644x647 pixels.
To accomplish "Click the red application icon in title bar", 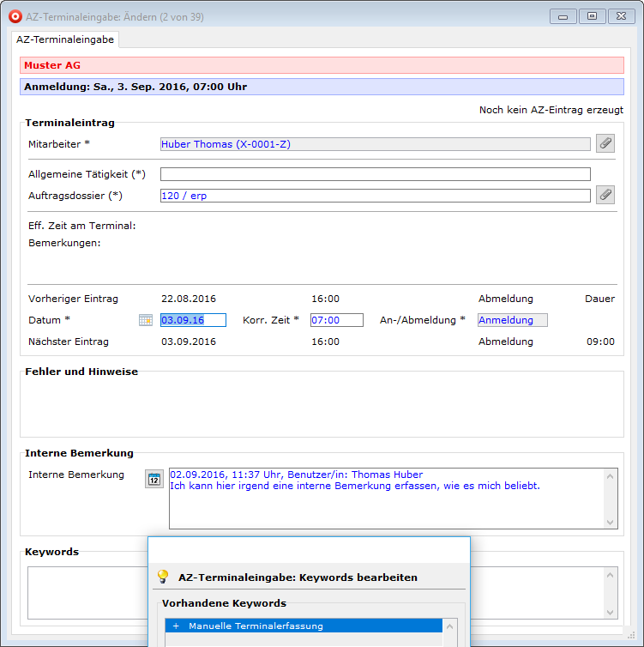I will 12,16.
